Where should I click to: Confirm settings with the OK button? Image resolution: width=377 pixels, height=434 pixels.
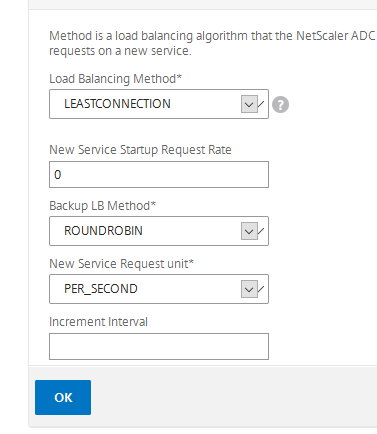63,397
